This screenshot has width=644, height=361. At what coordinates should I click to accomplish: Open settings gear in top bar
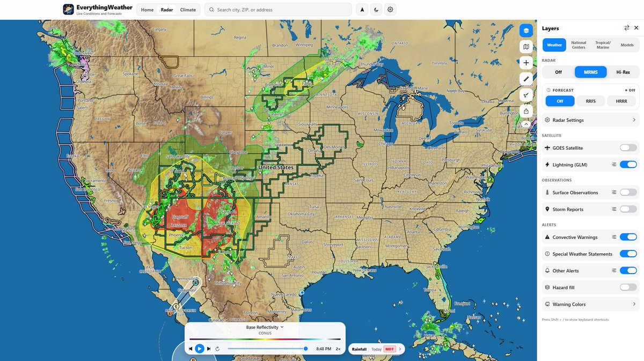point(390,10)
